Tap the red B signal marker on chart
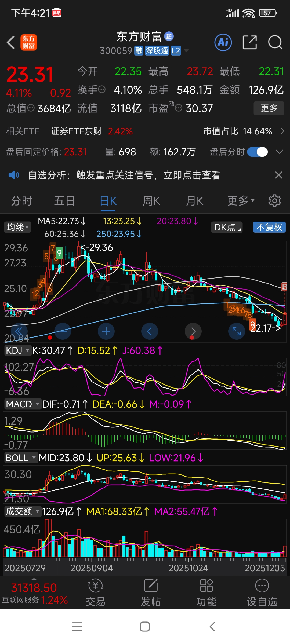The height and width of the screenshot is (644, 290). [284, 287]
